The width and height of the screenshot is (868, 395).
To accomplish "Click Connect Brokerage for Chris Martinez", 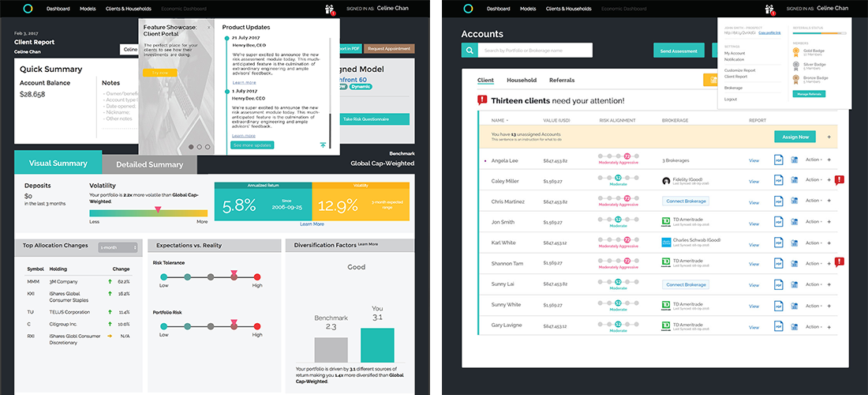I will [x=685, y=201].
